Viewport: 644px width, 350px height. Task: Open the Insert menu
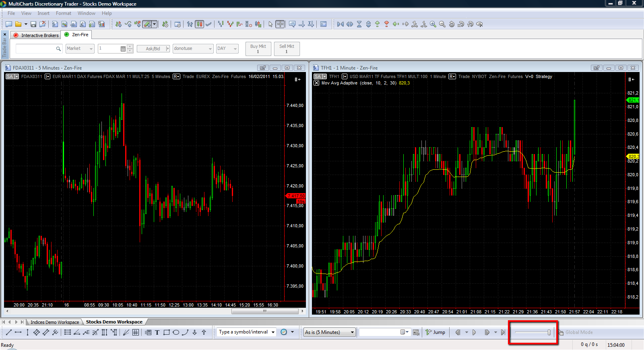[43, 13]
